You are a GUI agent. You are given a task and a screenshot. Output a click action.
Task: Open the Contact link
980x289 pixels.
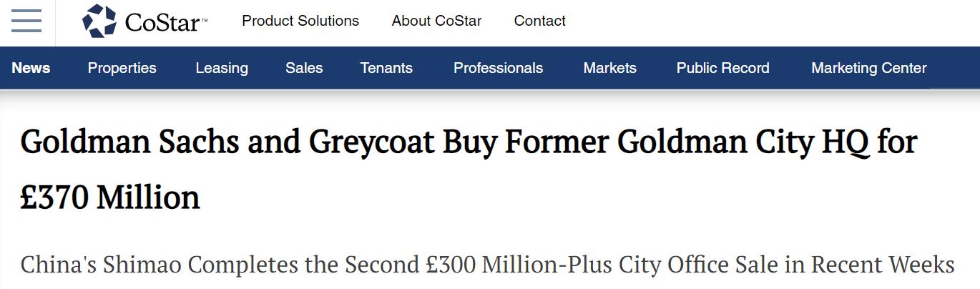(539, 21)
